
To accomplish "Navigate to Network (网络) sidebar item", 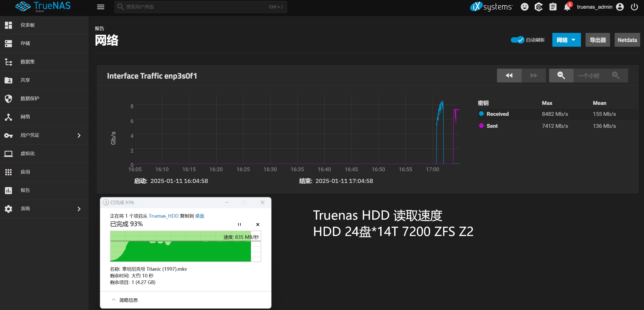I will click(44, 117).
